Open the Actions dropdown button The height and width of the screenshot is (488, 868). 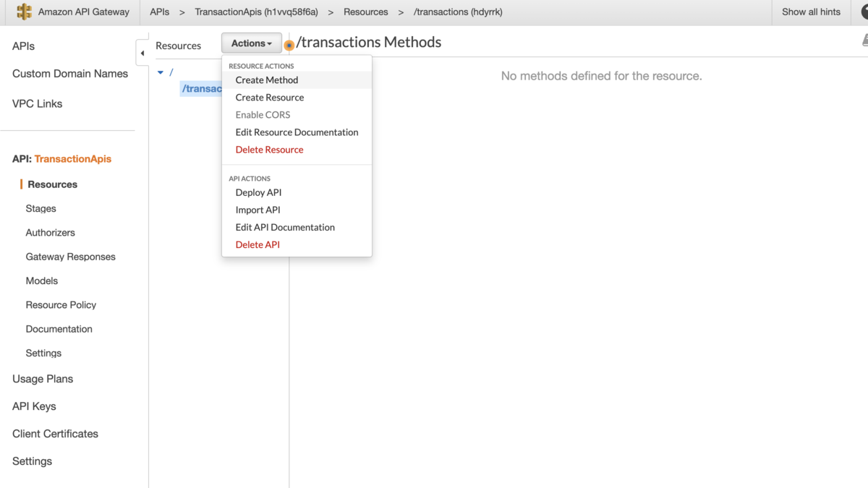(x=252, y=43)
